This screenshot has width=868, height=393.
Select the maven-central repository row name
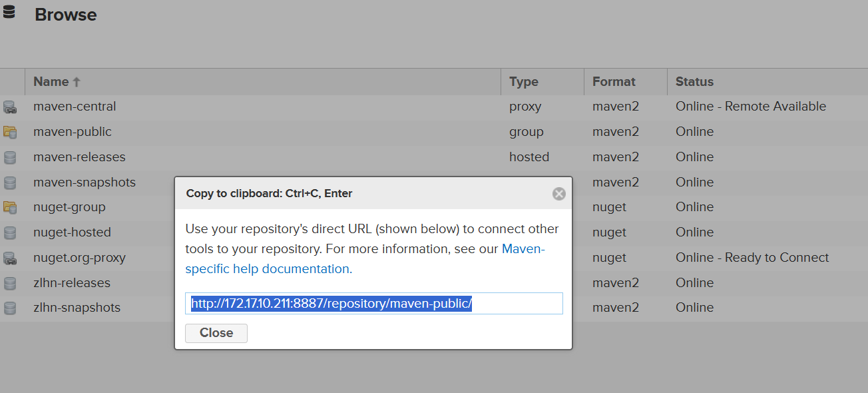point(75,107)
